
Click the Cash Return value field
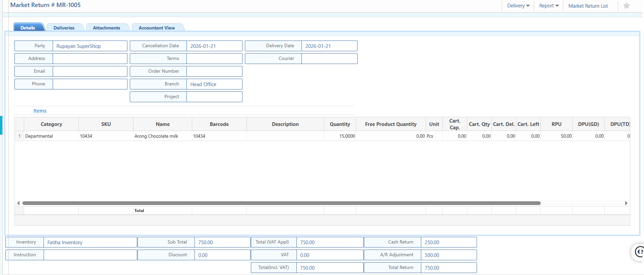(448, 242)
